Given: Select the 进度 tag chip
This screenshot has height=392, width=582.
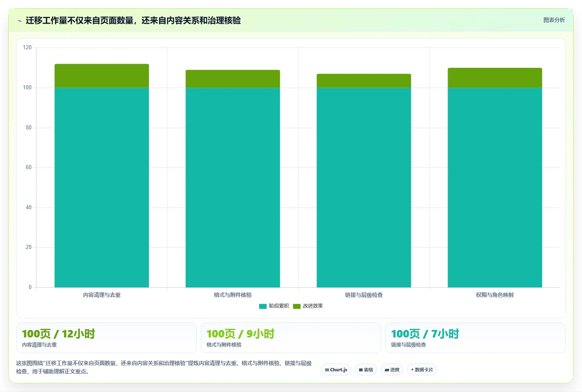Looking at the screenshot, I should point(392,370).
